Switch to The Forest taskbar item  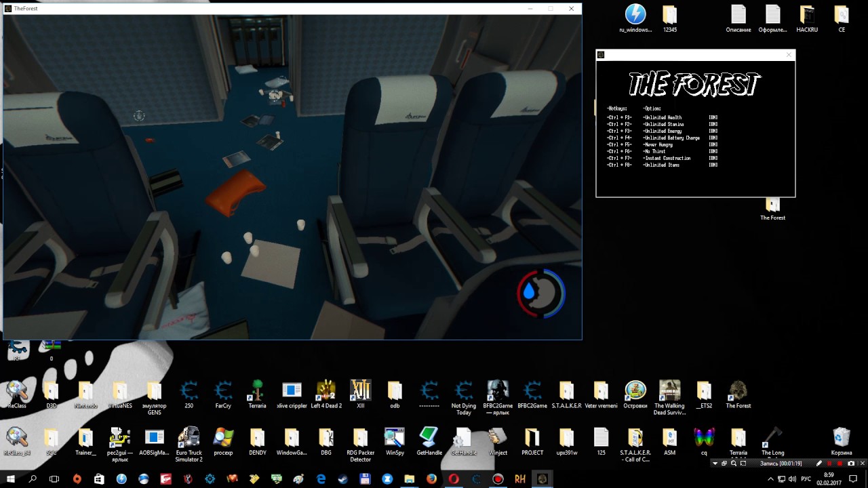coord(542,479)
